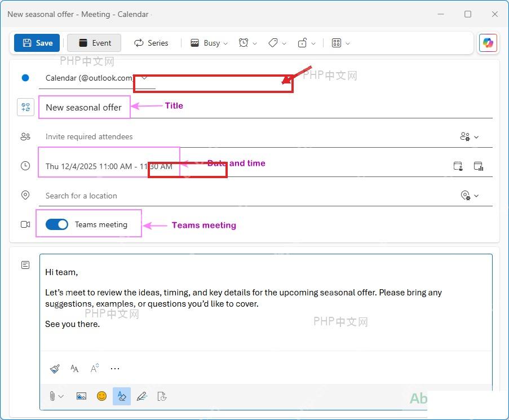Expand the categorize tag chevron

[x=284, y=43]
